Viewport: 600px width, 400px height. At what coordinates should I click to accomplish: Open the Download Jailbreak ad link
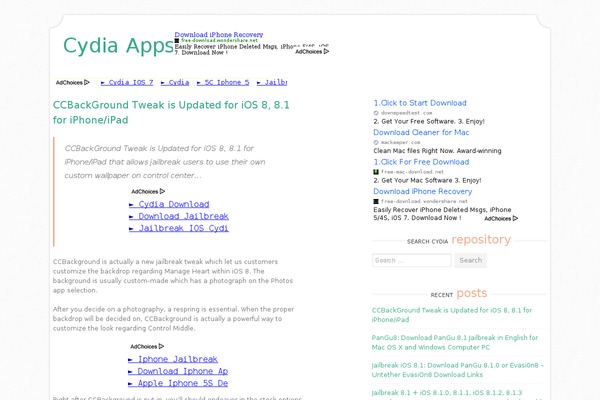tap(179, 216)
